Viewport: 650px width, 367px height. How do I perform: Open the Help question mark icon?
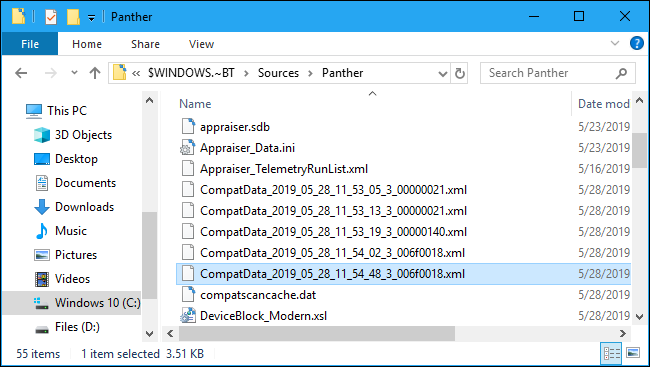coord(636,43)
